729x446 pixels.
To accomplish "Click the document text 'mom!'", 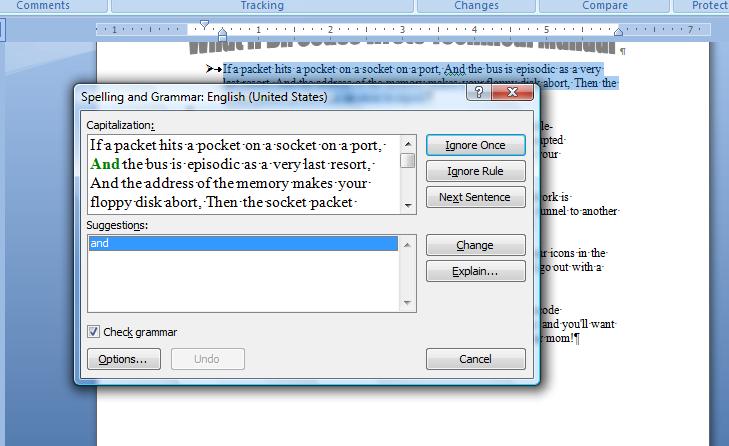I will pyautogui.click(x=559, y=338).
